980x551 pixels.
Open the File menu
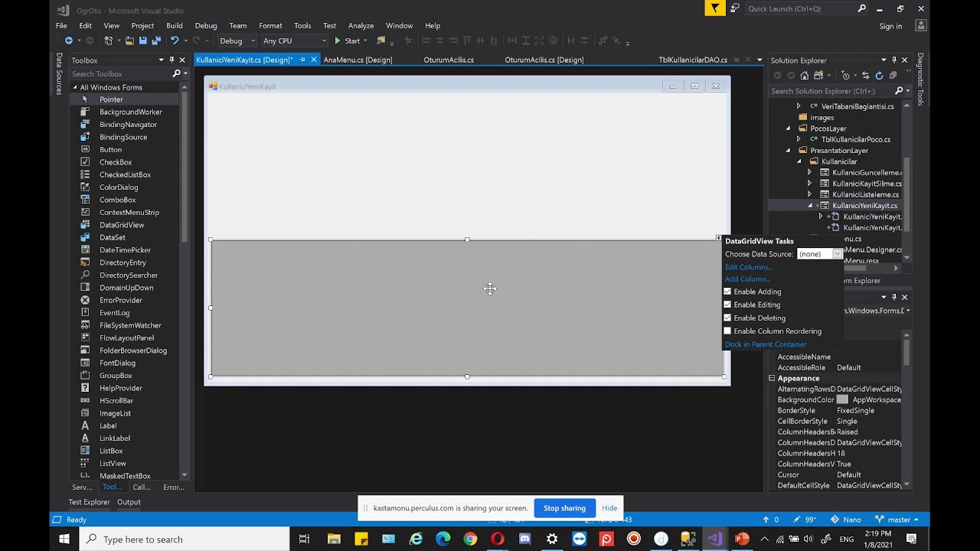click(x=61, y=25)
